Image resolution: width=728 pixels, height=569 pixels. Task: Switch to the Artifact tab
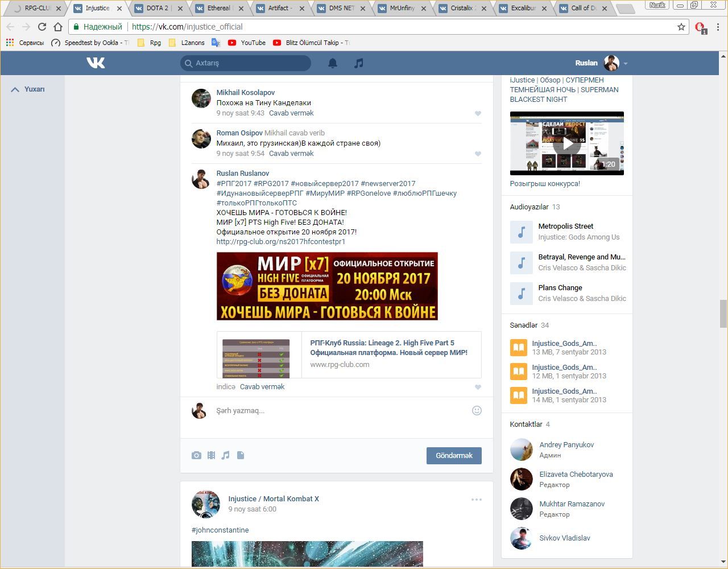coord(281,9)
